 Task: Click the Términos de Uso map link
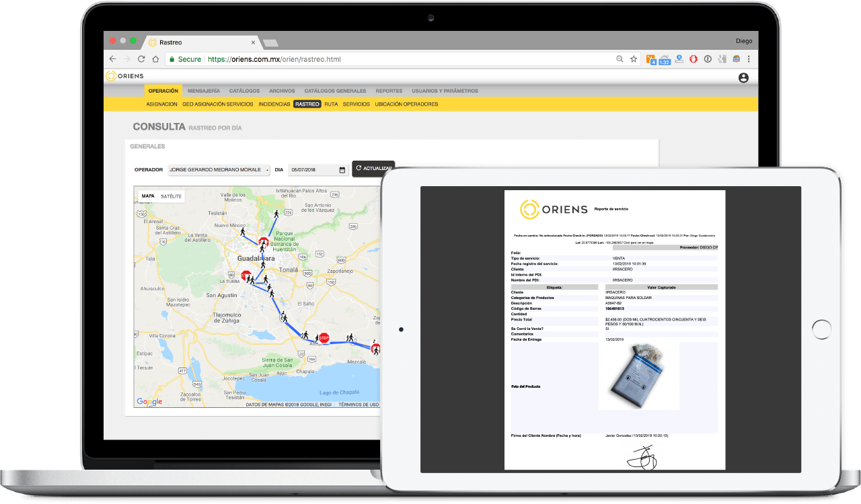pyautogui.click(x=359, y=405)
